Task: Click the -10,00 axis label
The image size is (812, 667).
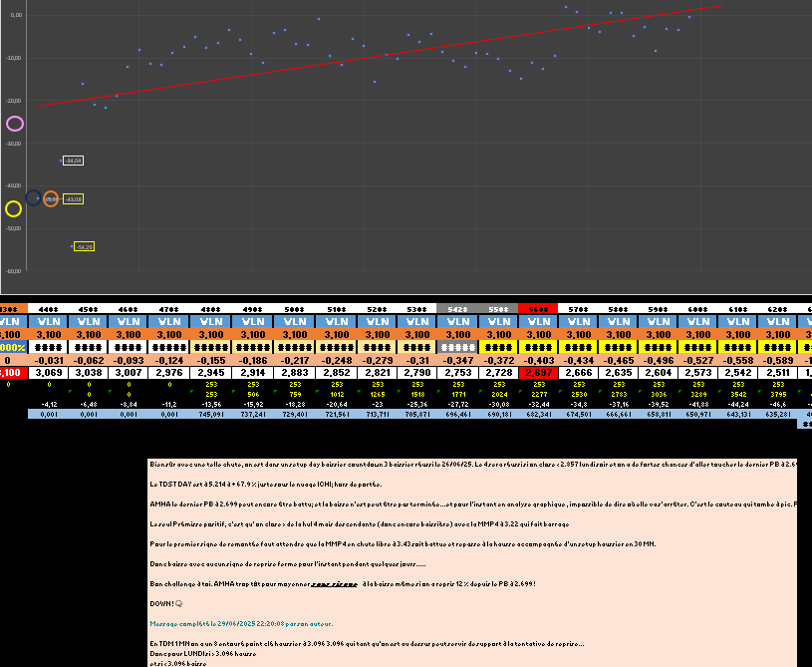Action: 14,58
